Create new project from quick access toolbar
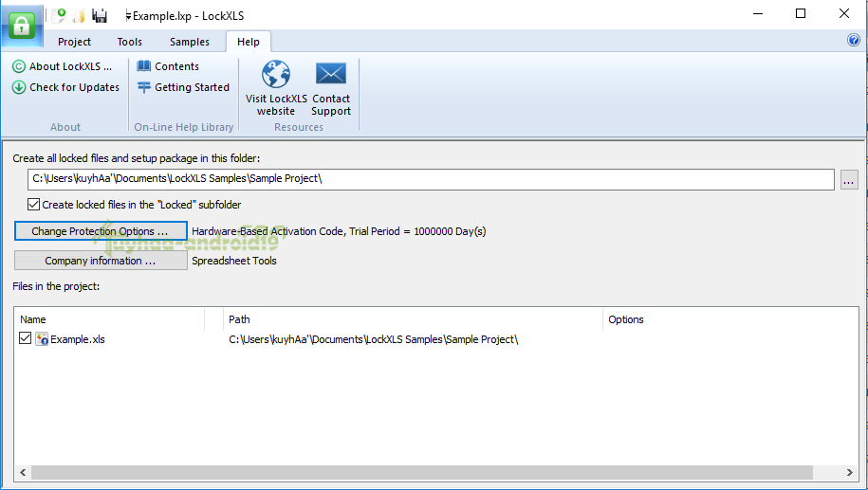The width and height of the screenshot is (868, 490). point(59,15)
